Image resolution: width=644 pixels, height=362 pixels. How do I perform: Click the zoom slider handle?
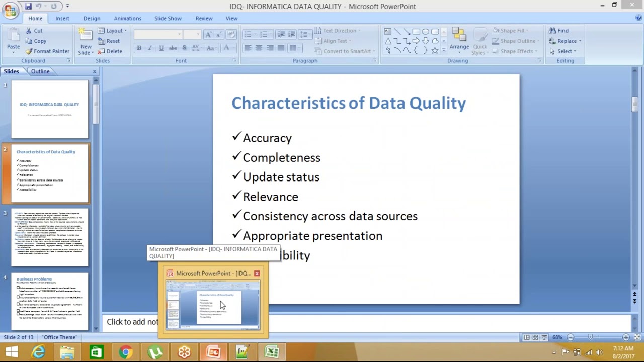click(591, 337)
